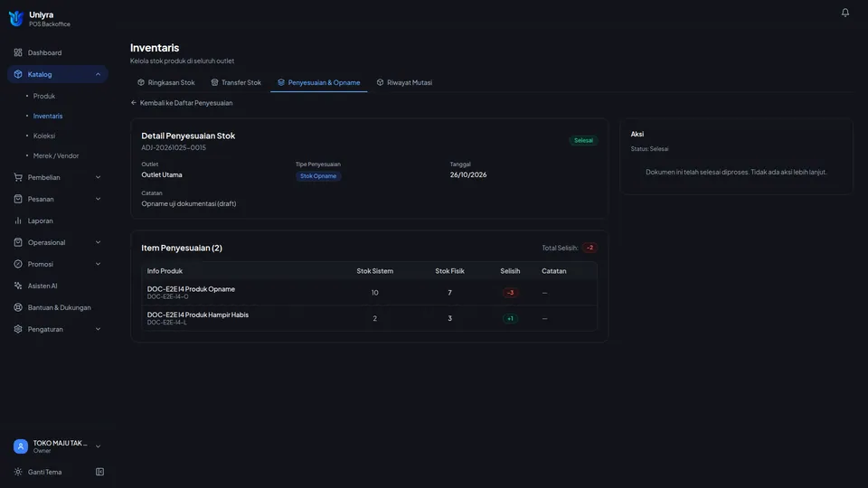Image resolution: width=868 pixels, height=488 pixels.
Task: Click the Transfer Stok tab icon
Action: [214, 82]
